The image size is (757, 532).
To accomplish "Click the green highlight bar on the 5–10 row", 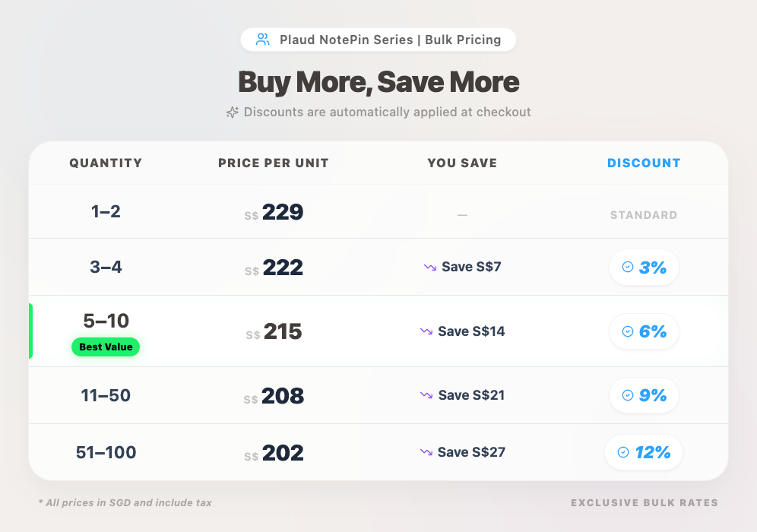I will 30,331.
